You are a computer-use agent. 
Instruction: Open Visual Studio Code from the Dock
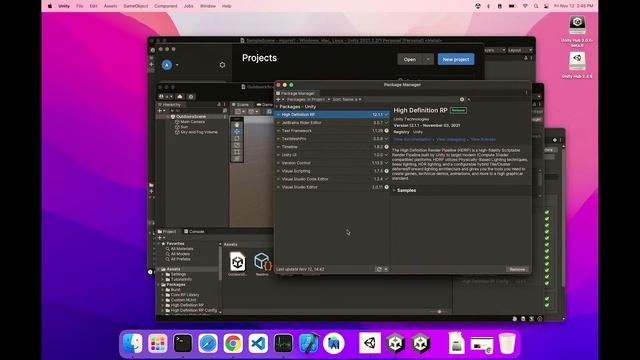click(258, 343)
